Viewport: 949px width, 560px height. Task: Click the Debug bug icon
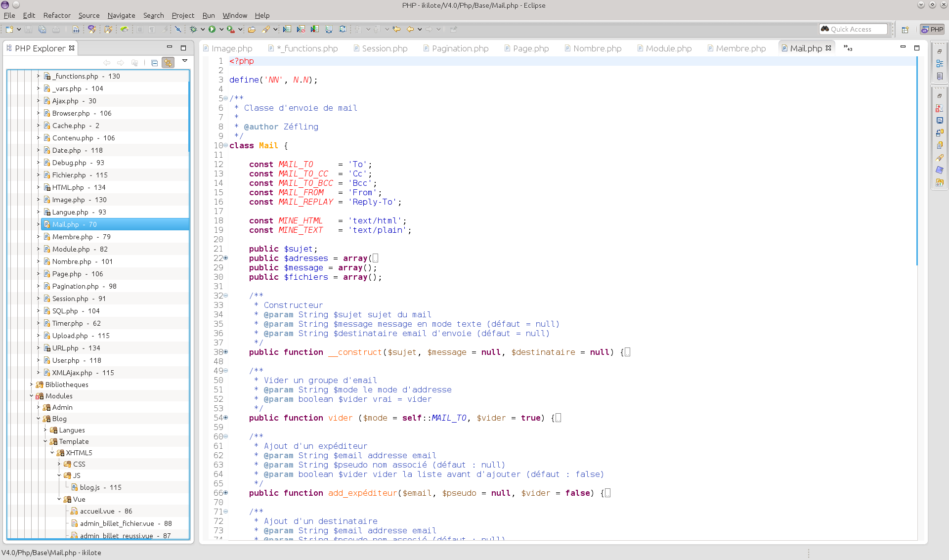193,30
